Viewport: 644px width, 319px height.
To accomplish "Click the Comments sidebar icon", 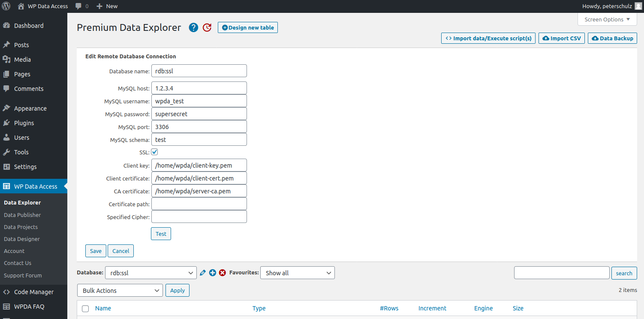I will coord(6,89).
